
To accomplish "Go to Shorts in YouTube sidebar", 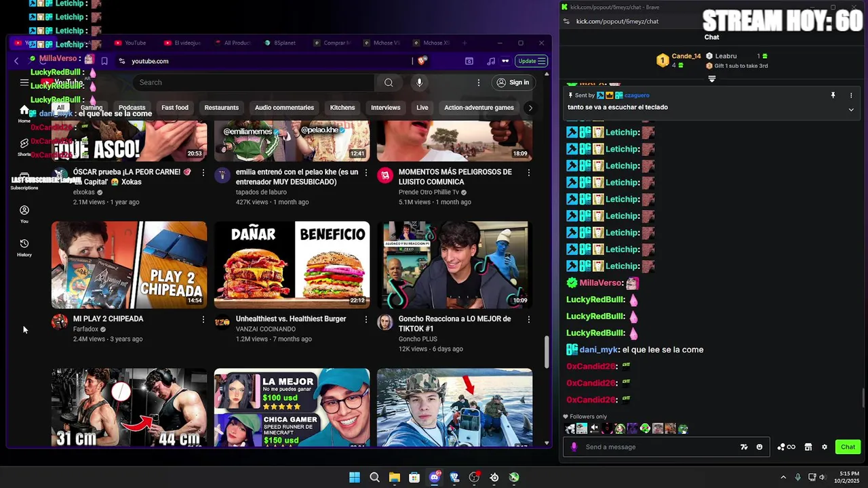I will 24,146.
